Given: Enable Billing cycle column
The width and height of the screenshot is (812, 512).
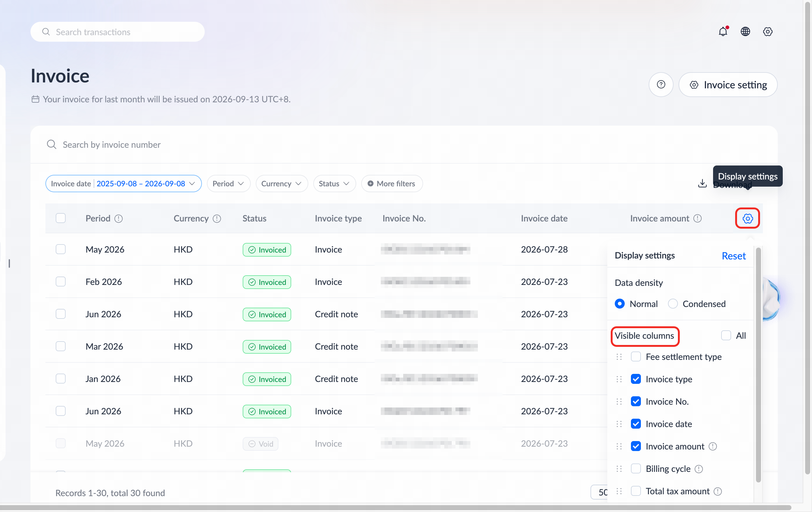Looking at the screenshot, I should (x=636, y=469).
